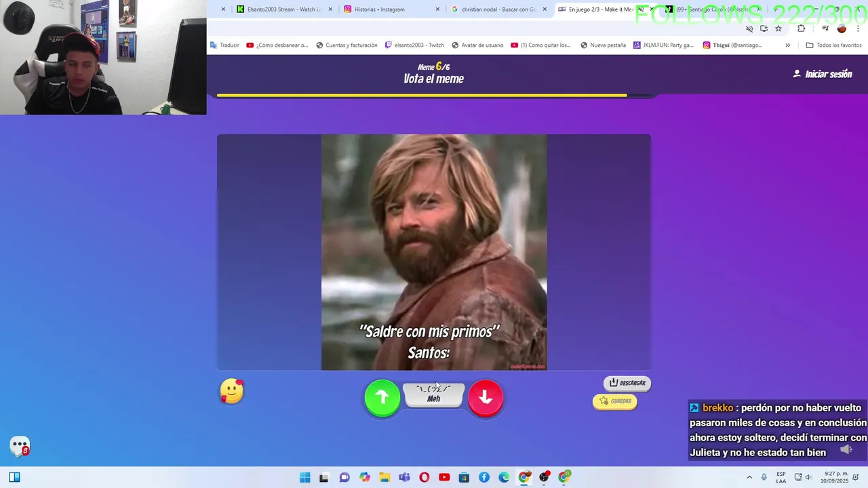Screen dimensions: 868x488
Task: Click install app icon in address bar
Action: (764, 28)
